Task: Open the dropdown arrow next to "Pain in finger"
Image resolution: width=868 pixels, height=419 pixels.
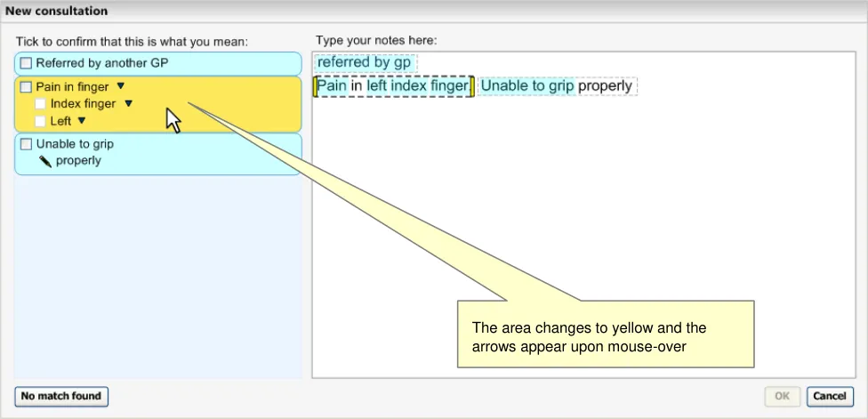Action: (121, 87)
